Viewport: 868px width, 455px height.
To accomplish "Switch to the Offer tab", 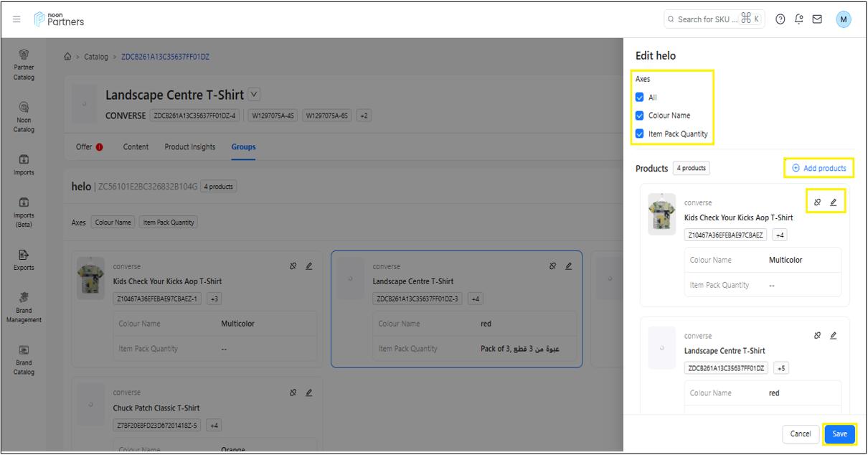I will (84, 147).
